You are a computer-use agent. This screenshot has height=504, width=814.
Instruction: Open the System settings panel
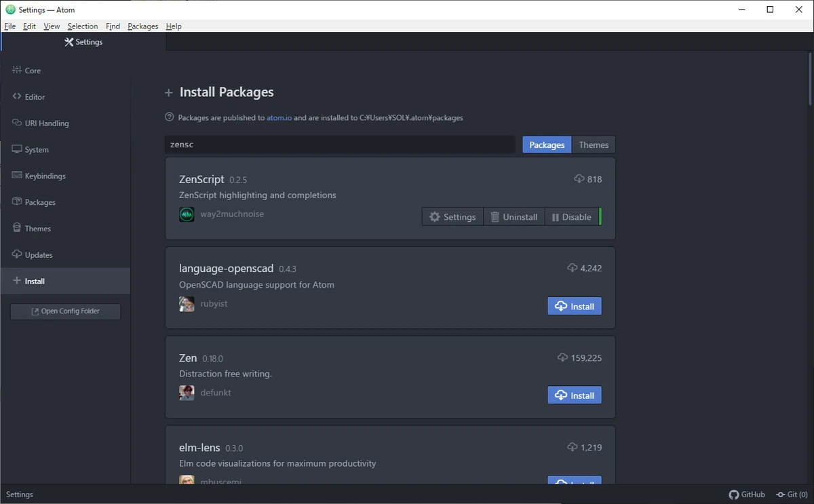tap(37, 150)
